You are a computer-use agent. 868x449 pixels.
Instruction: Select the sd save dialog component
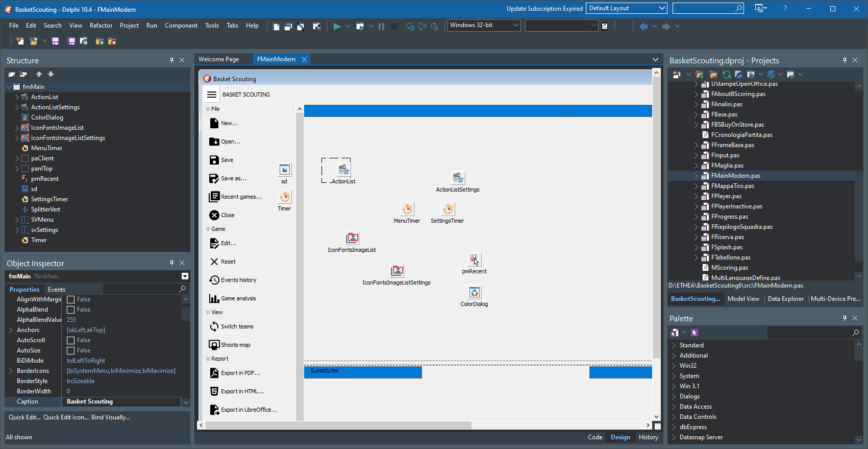coord(284,170)
